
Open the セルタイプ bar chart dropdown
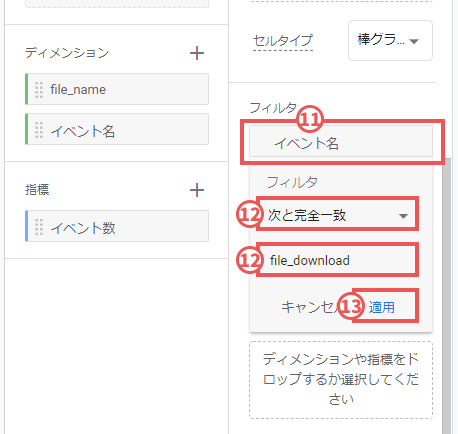click(x=390, y=41)
